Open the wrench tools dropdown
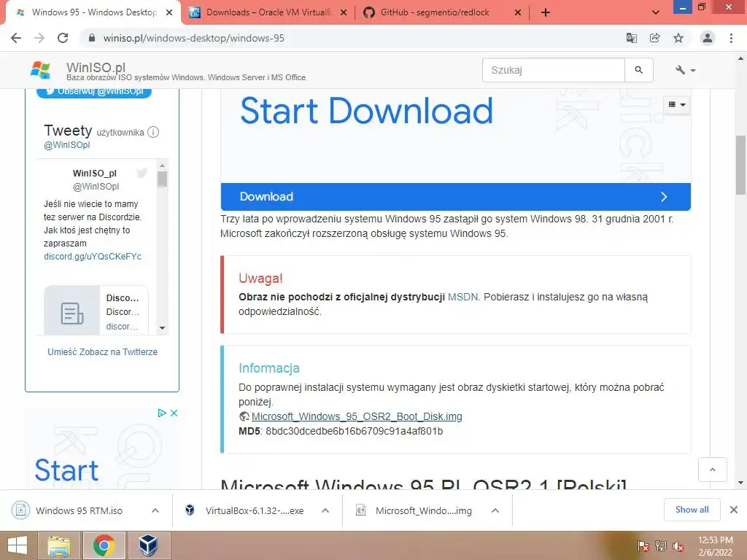 tap(686, 70)
